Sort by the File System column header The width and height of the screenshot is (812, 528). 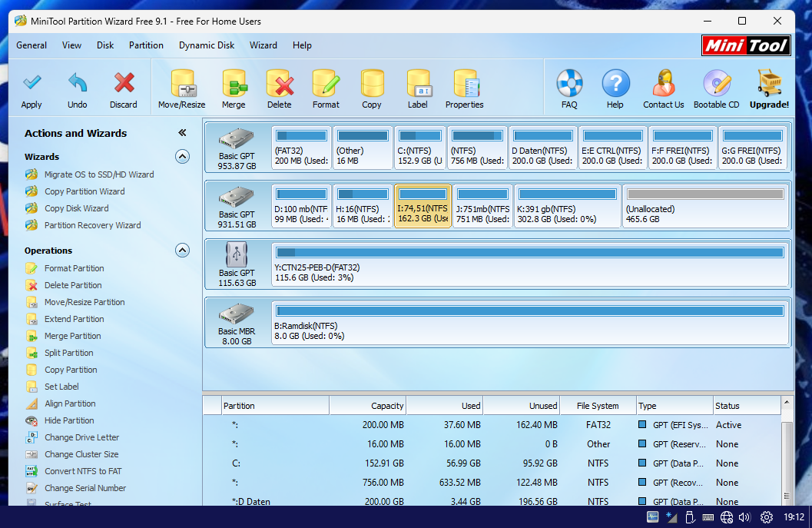(x=598, y=406)
